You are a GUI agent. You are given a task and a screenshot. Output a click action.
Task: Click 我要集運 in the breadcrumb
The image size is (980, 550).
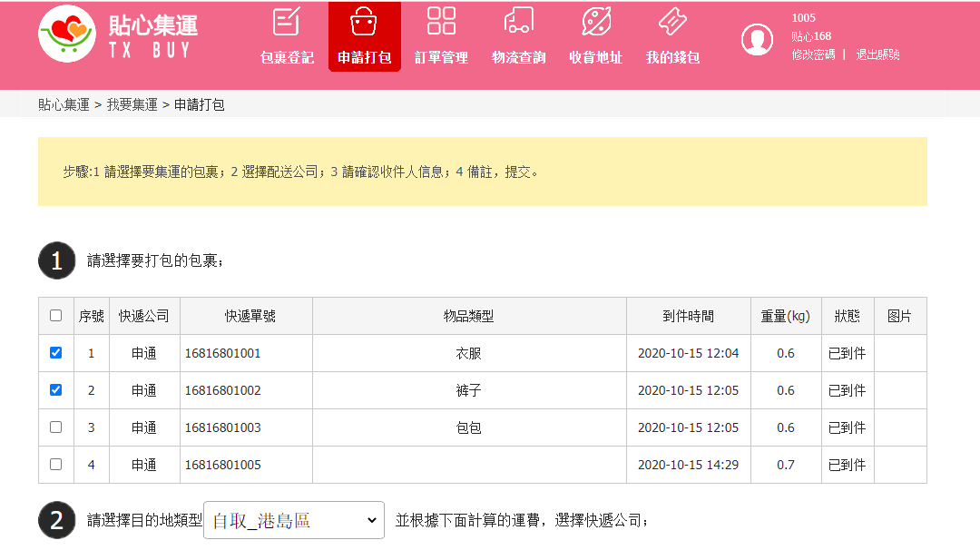click(132, 104)
